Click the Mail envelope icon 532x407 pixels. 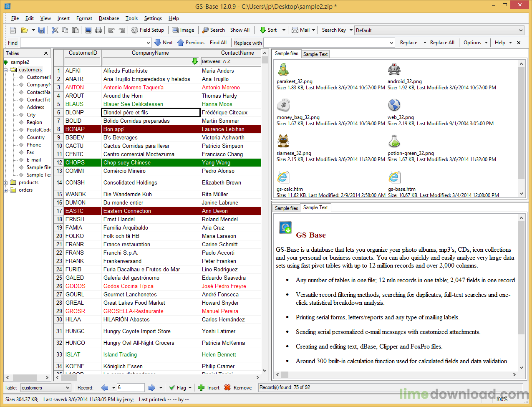click(x=295, y=30)
